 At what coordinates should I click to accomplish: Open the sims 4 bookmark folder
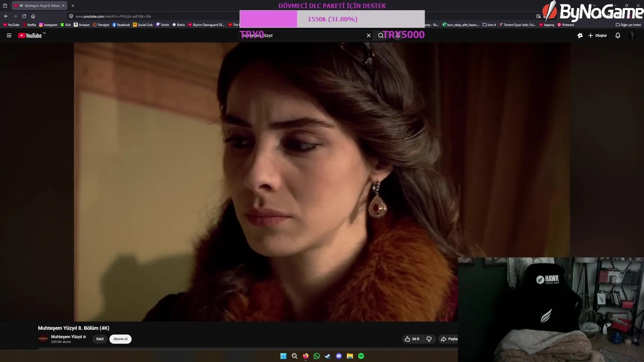[489, 25]
